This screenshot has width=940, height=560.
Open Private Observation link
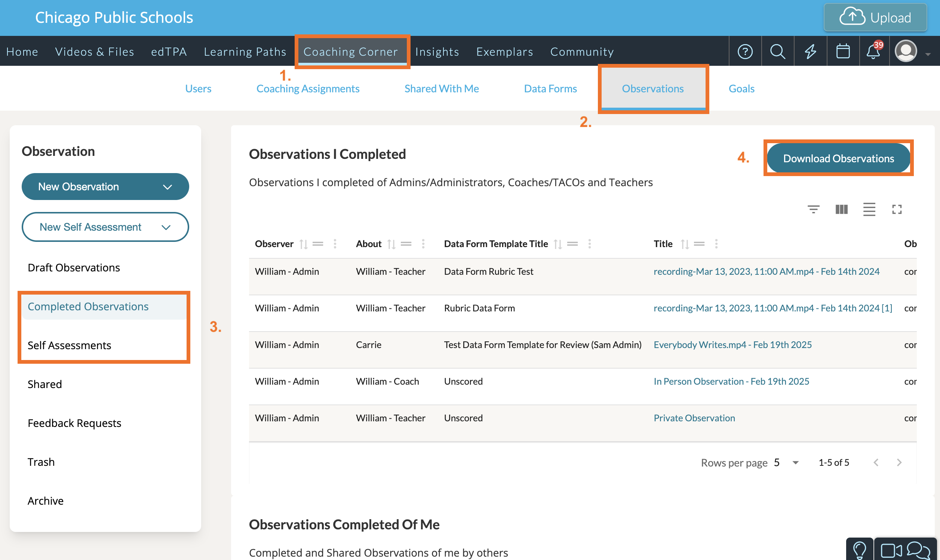694,418
